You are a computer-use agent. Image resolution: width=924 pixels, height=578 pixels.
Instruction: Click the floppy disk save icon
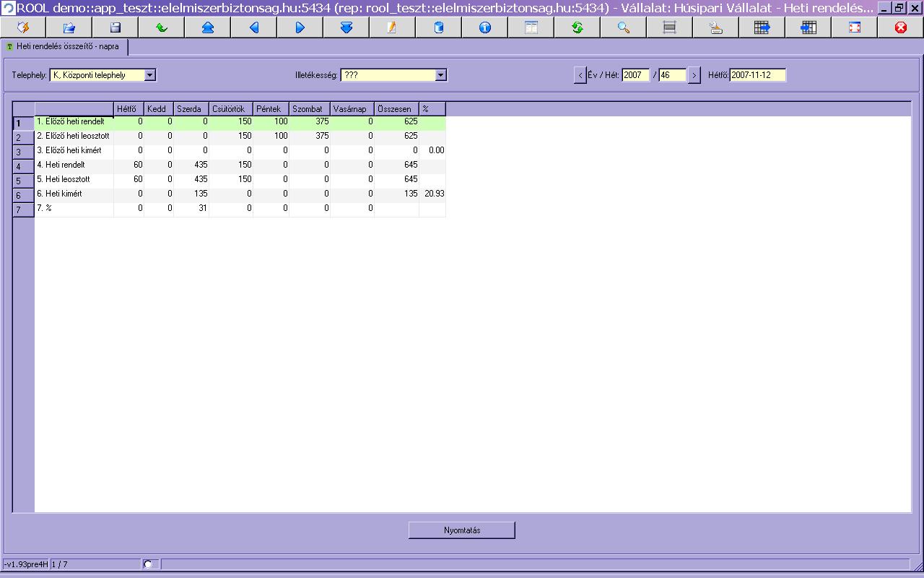click(x=115, y=27)
